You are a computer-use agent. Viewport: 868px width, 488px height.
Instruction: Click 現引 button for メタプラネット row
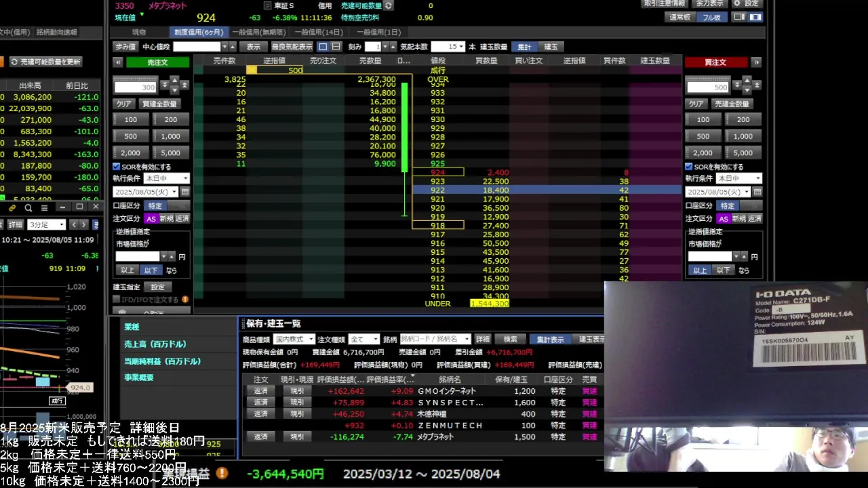297,437
